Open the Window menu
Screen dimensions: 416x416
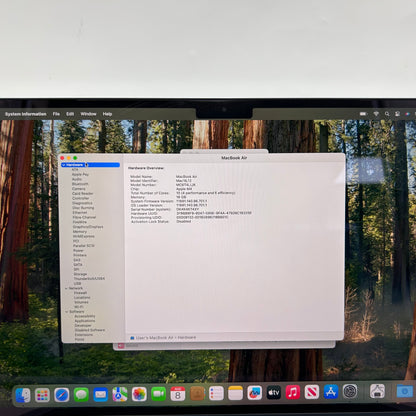(x=88, y=114)
